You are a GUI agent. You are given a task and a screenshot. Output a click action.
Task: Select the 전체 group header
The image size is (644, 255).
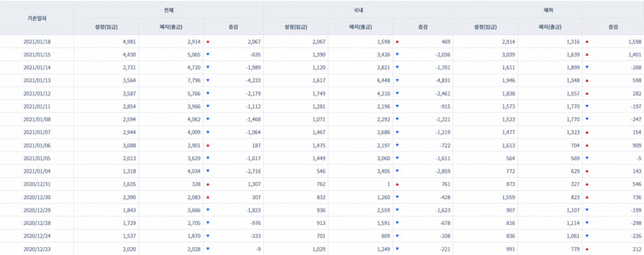pyautogui.click(x=168, y=11)
